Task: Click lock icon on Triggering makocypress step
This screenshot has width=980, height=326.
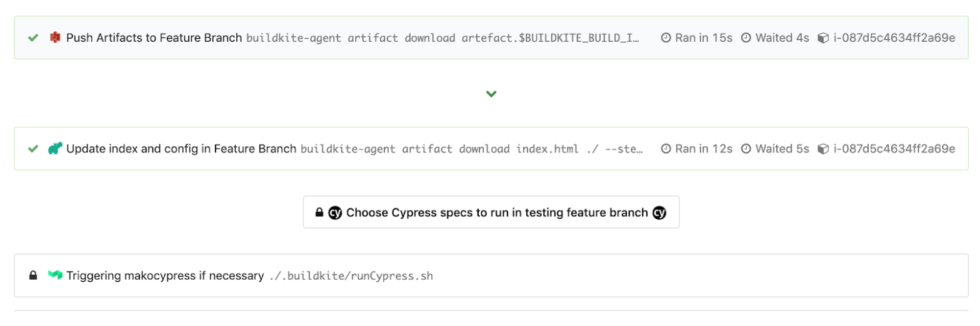Action: (33, 275)
